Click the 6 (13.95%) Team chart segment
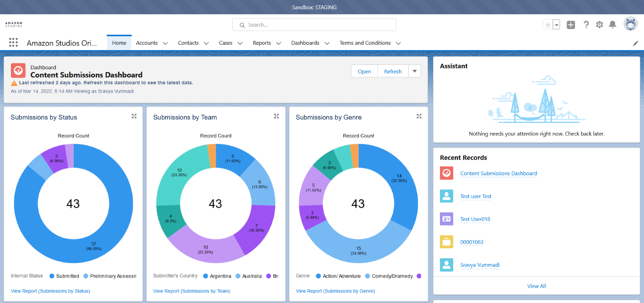This screenshot has width=644, height=303. (260, 184)
